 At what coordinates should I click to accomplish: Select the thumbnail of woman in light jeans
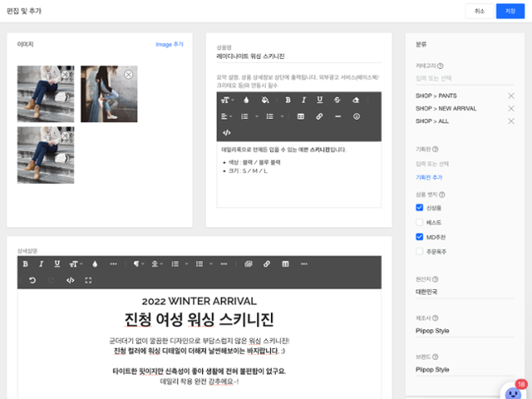[x=109, y=94]
